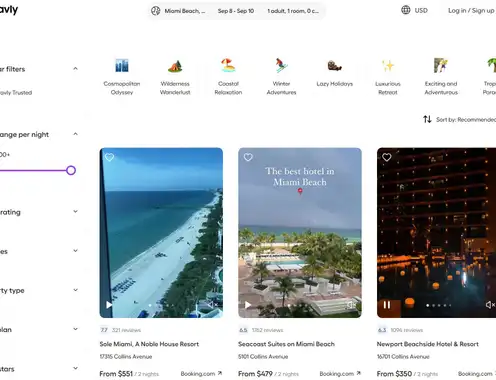Click the From $350 price
Image resolution: width=496 pixels, height=380 pixels.
click(x=394, y=374)
